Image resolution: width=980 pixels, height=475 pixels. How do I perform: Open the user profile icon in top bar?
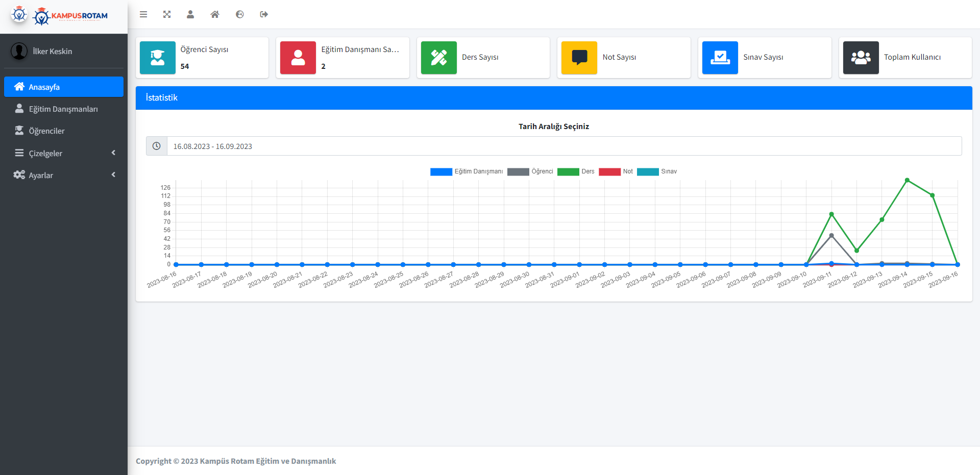pos(190,14)
